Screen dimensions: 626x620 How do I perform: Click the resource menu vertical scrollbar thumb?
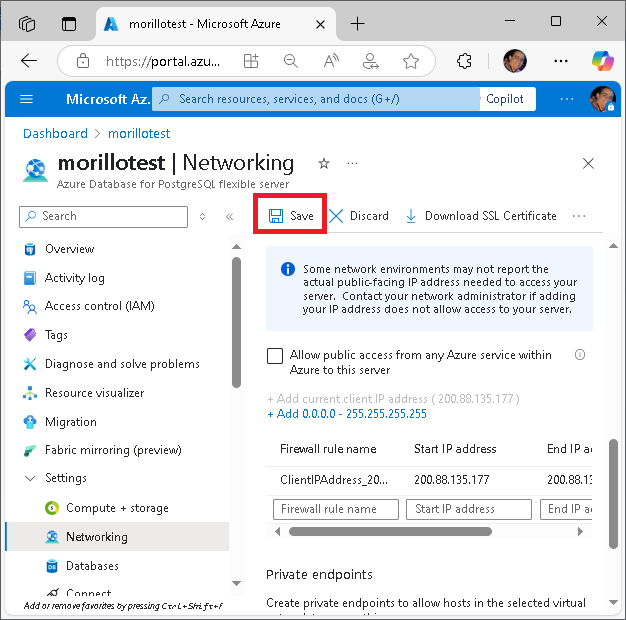point(236,322)
